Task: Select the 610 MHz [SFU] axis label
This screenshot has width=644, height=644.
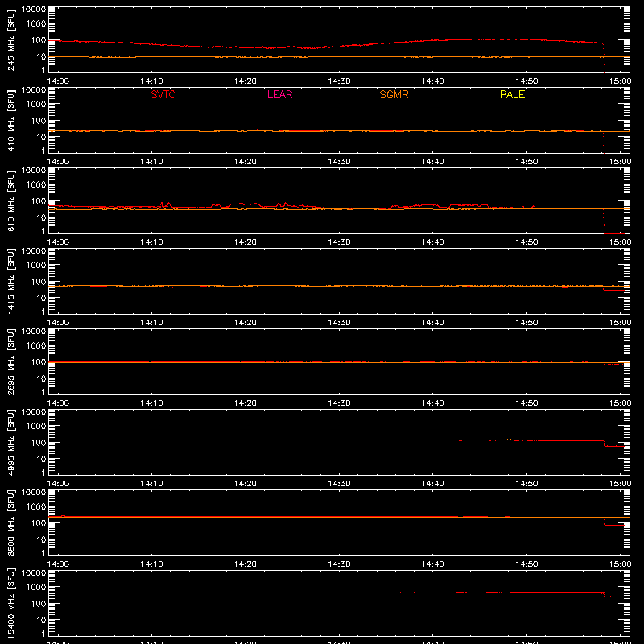Action: point(10,201)
